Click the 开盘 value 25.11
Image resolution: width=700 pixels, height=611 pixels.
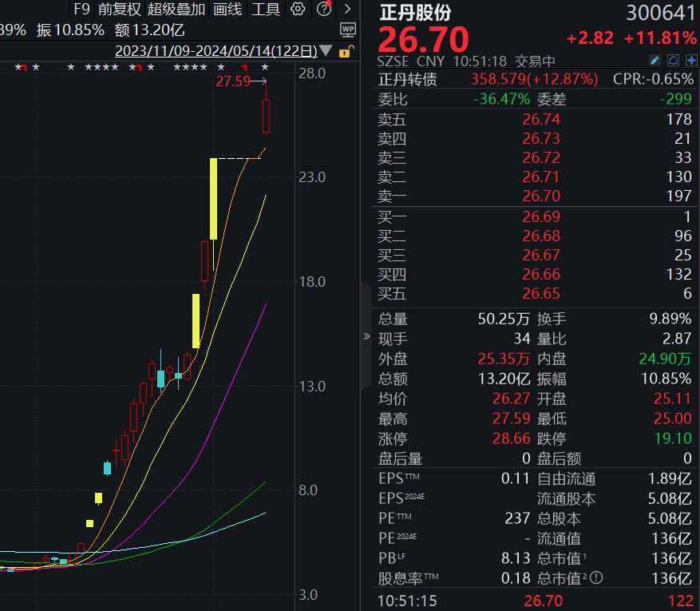click(673, 399)
